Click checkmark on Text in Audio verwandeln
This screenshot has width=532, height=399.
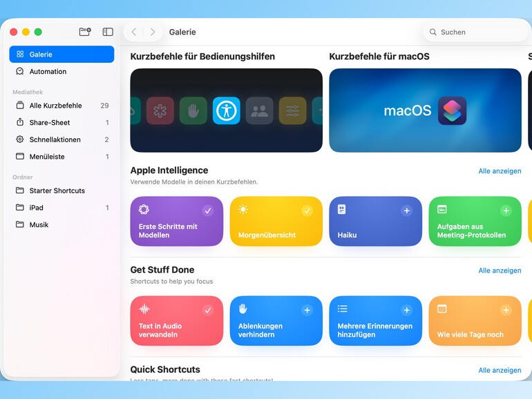coord(208,310)
